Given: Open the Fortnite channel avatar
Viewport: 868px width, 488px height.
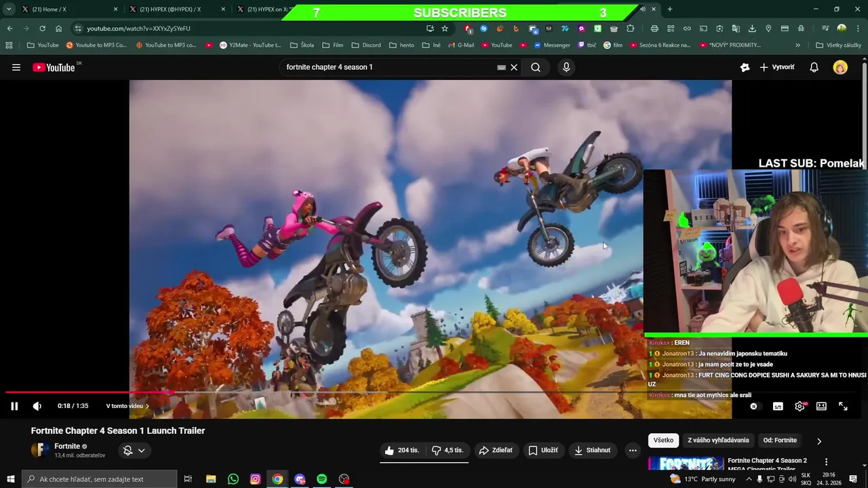Looking at the screenshot, I should 40,450.
